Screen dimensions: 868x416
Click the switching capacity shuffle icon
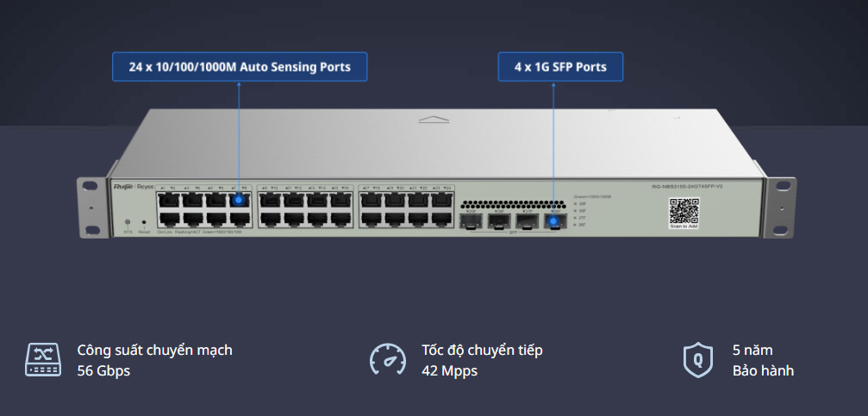click(x=42, y=359)
